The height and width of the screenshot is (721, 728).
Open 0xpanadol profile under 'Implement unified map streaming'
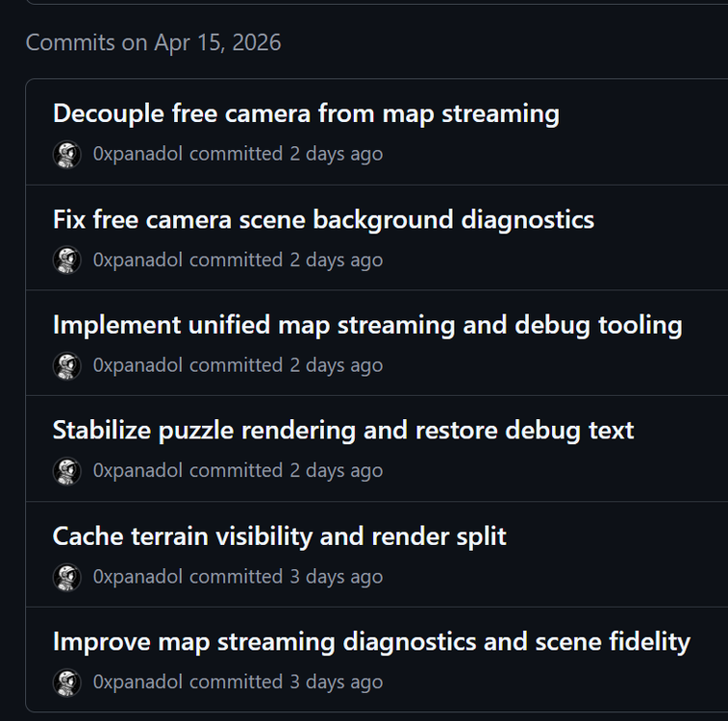pos(138,365)
